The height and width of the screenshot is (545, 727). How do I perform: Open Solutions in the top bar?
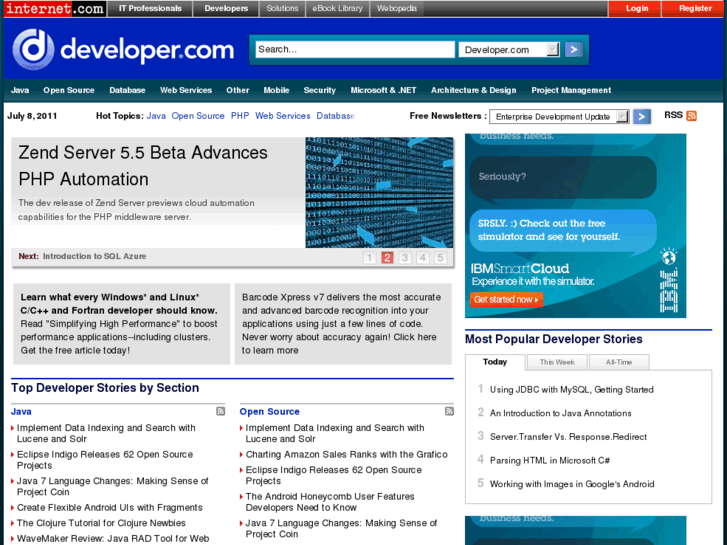coord(282,8)
